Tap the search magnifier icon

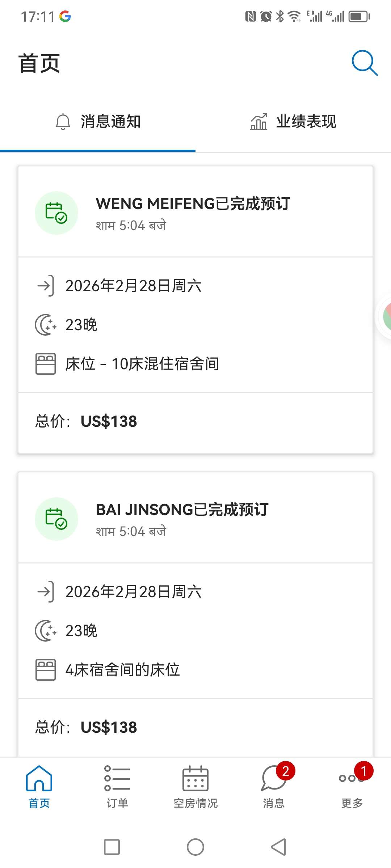point(364,63)
